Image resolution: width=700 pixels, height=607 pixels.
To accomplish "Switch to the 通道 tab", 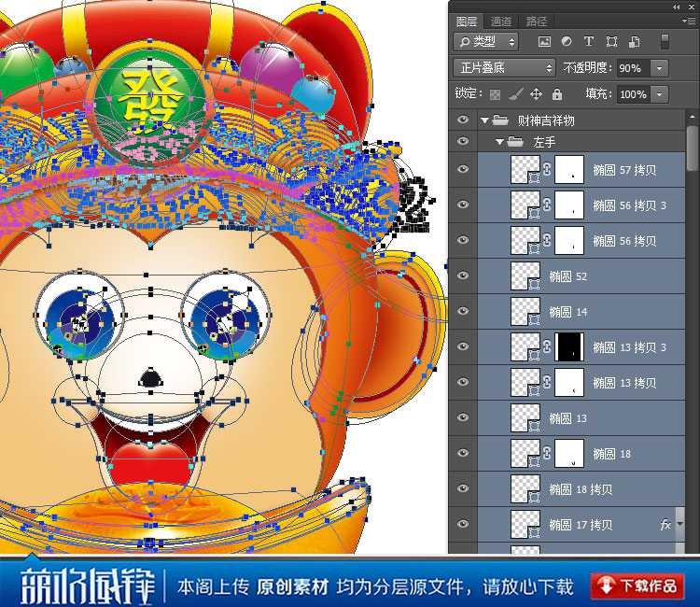I will click(x=501, y=21).
